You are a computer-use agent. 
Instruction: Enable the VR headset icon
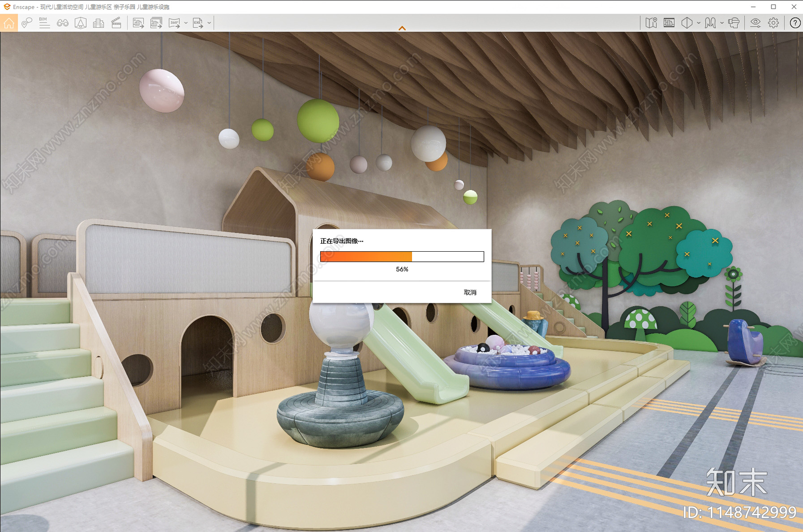pos(734,23)
